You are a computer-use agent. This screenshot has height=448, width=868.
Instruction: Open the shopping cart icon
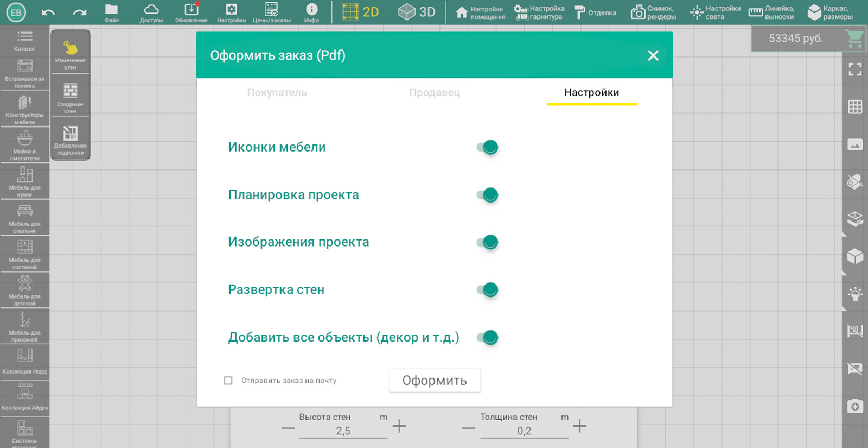click(x=854, y=39)
